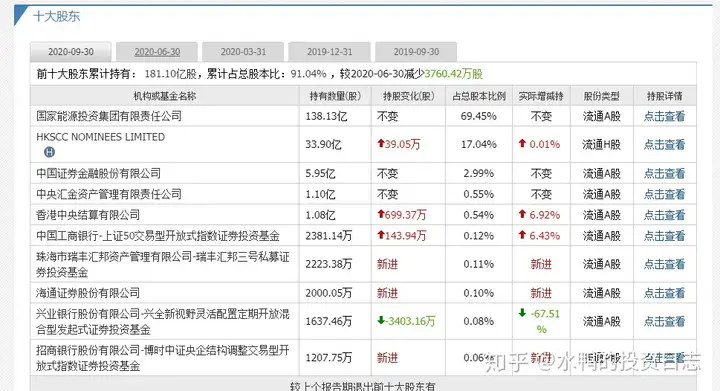The width and height of the screenshot is (720, 391).
Task: Select 珠海市瑞丰汇邦资产管理 fund name cell
Action: [163, 264]
